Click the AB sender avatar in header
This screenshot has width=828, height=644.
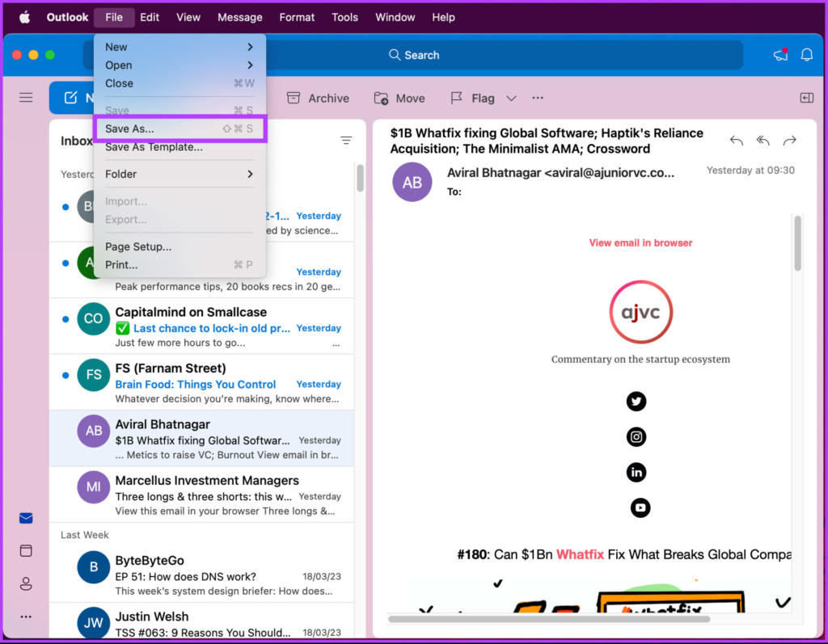(x=412, y=182)
